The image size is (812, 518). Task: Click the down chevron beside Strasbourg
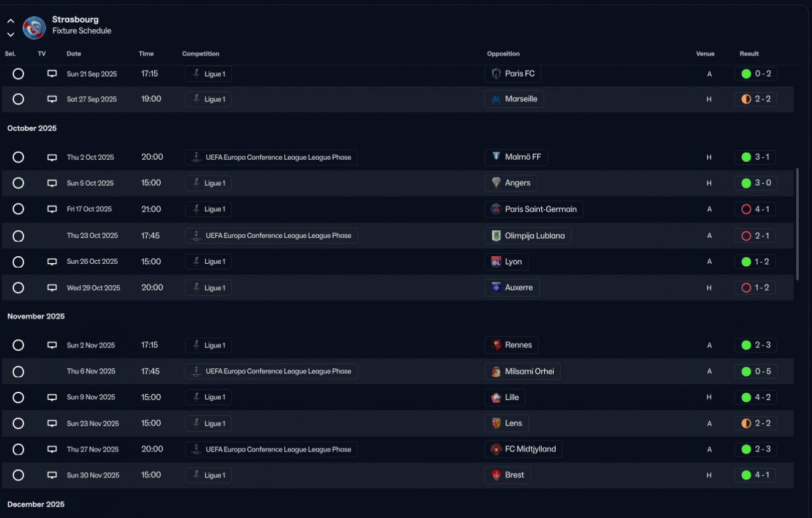tap(11, 35)
